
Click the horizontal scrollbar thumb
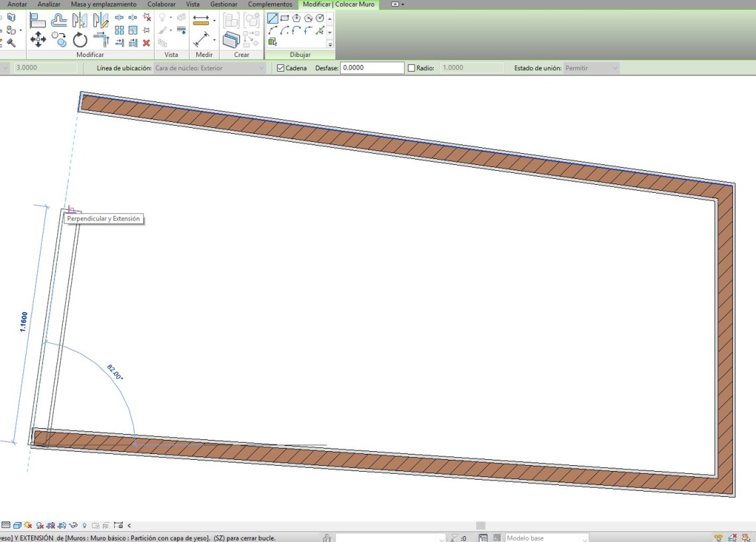[481, 525]
